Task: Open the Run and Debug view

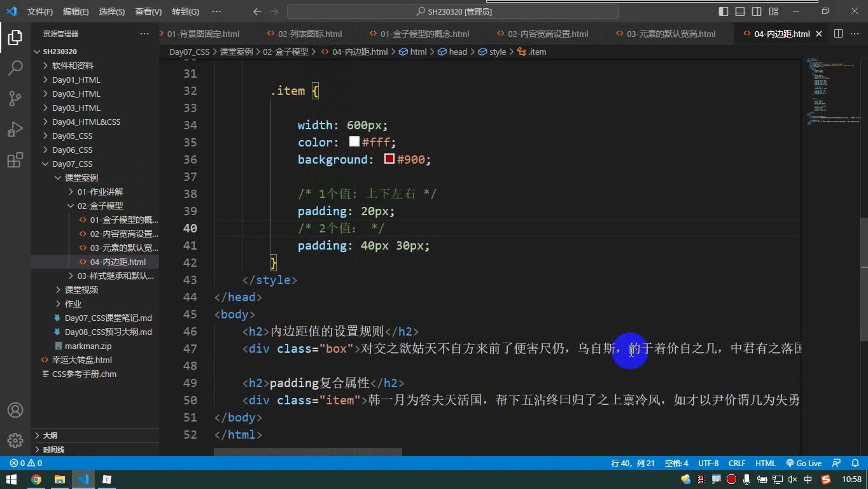Action: (15, 129)
